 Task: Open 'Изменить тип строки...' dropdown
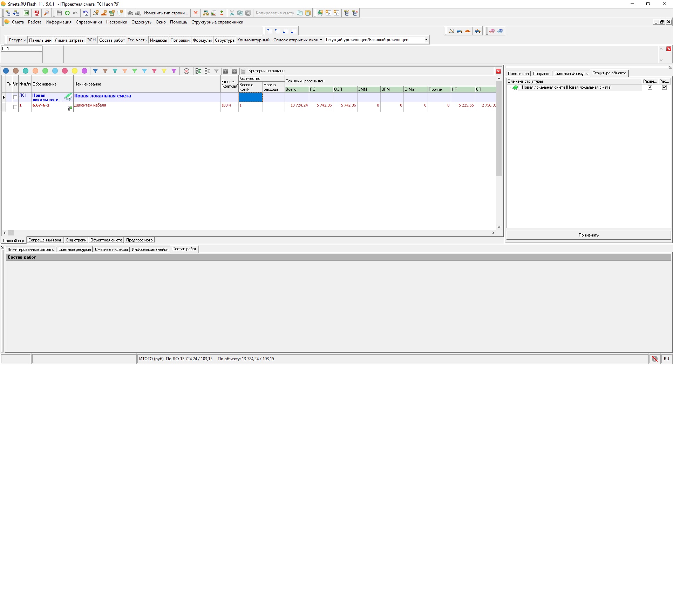pos(165,13)
